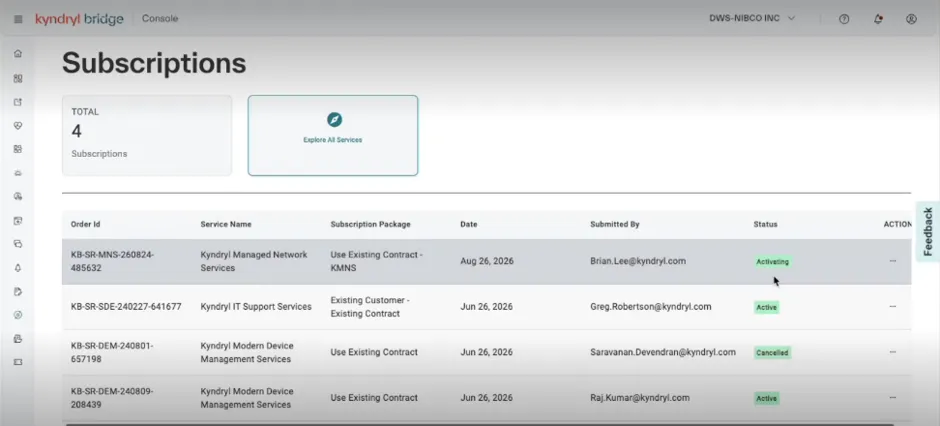The height and width of the screenshot is (426, 940).
Task: Open the Feedback side tab
Action: [x=928, y=232]
